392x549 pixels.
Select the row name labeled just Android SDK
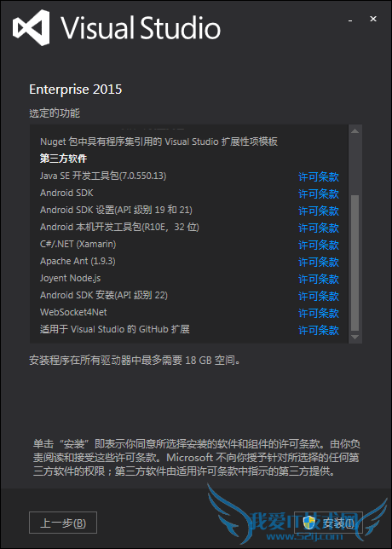[x=66, y=193]
